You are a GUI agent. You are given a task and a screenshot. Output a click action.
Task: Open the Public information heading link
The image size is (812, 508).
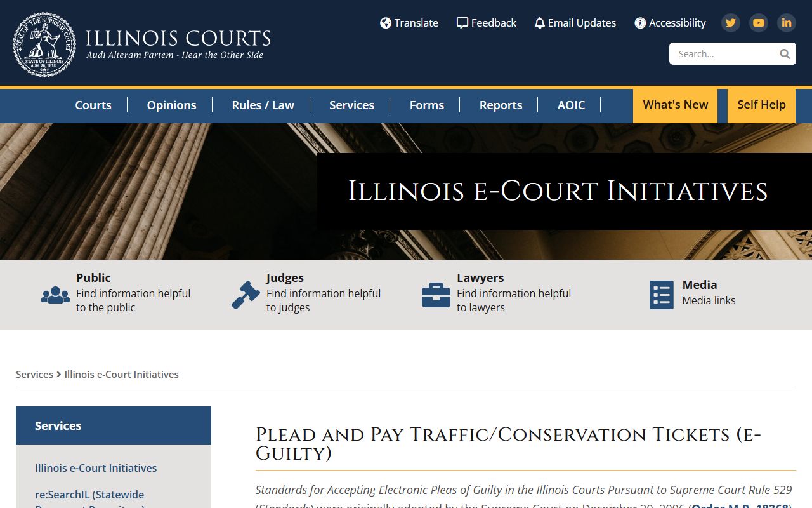tap(93, 277)
